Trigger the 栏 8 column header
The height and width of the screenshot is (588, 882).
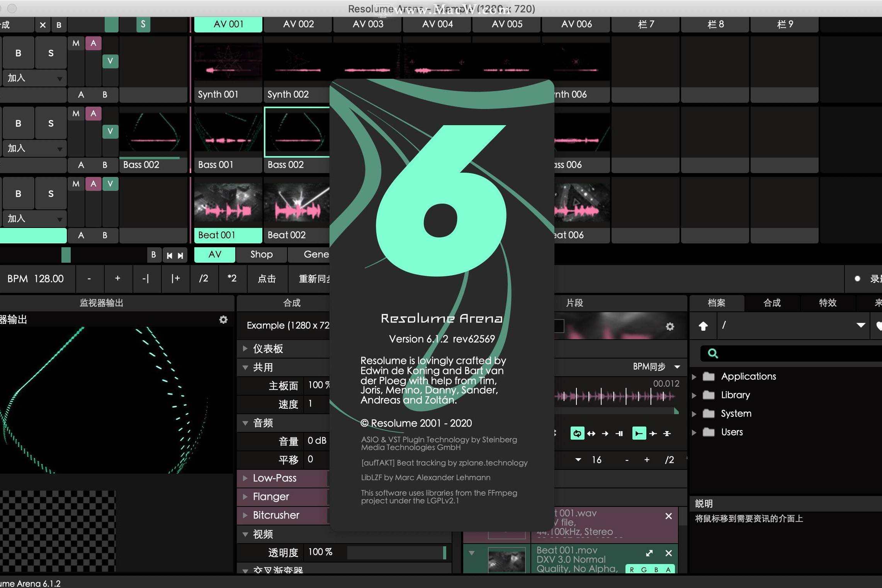tap(715, 24)
